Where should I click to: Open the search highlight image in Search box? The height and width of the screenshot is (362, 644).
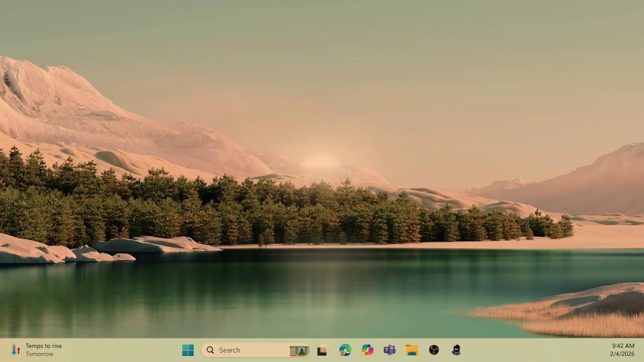click(299, 350)
